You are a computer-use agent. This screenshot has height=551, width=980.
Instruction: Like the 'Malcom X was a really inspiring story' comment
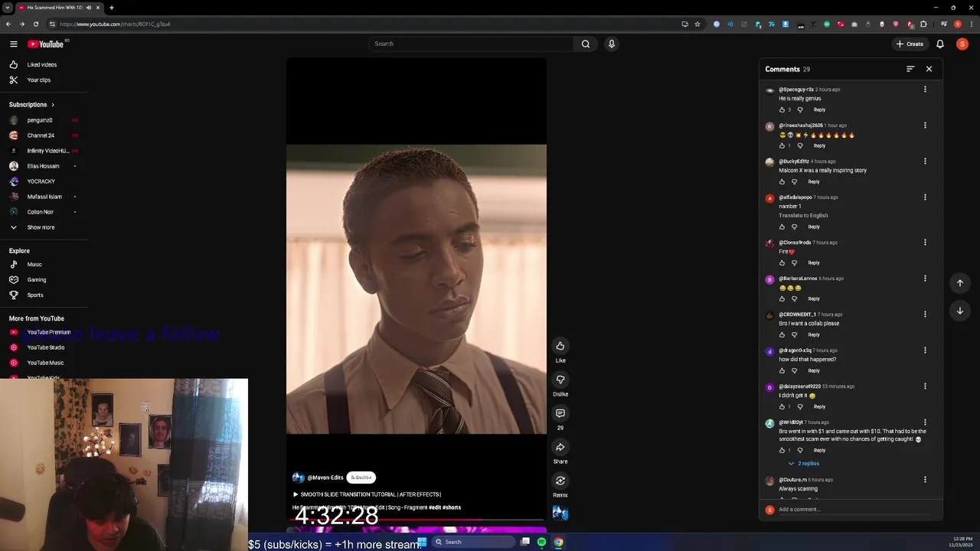(782, 181)
